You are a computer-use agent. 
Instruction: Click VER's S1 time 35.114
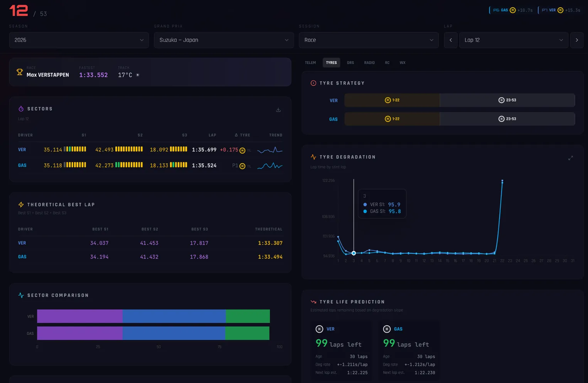(53, 150)
